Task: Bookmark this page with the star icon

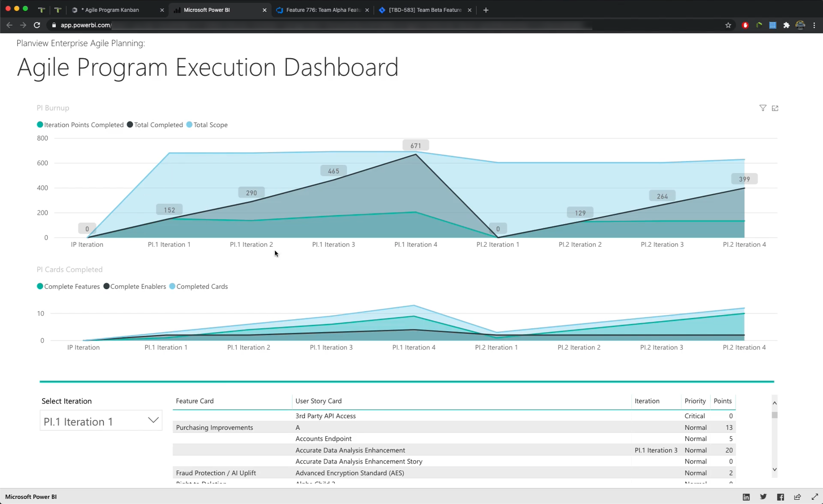Action: 728,25
